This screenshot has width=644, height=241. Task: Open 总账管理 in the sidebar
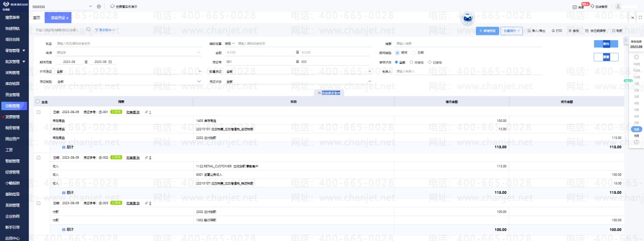pos(13,106)
